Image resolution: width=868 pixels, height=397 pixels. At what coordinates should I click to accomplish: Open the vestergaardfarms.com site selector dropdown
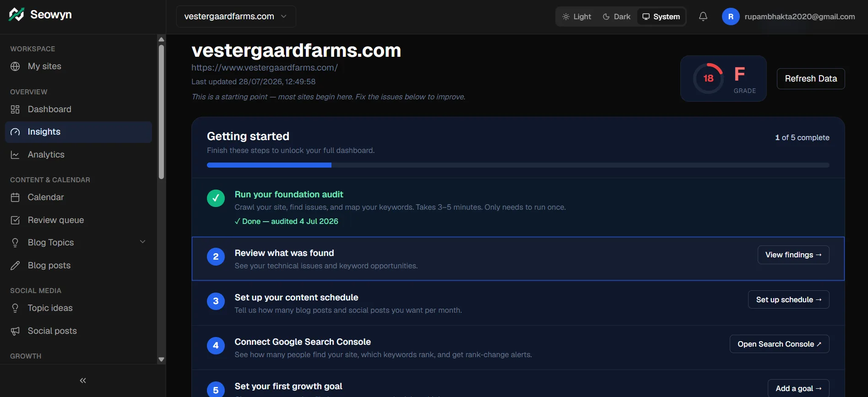pyautogui.click(x=236, y=16)
